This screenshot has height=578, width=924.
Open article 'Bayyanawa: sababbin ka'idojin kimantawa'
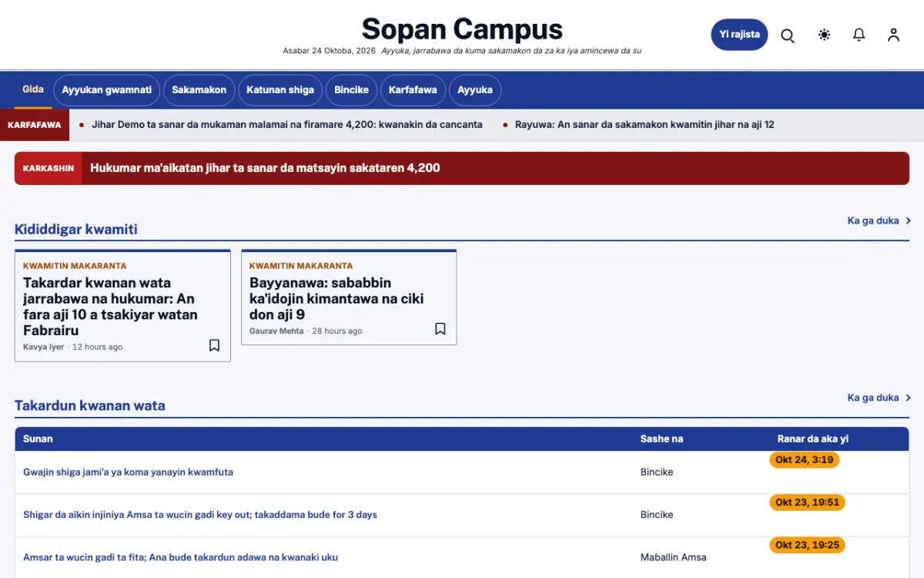click(x=336, y=298)
